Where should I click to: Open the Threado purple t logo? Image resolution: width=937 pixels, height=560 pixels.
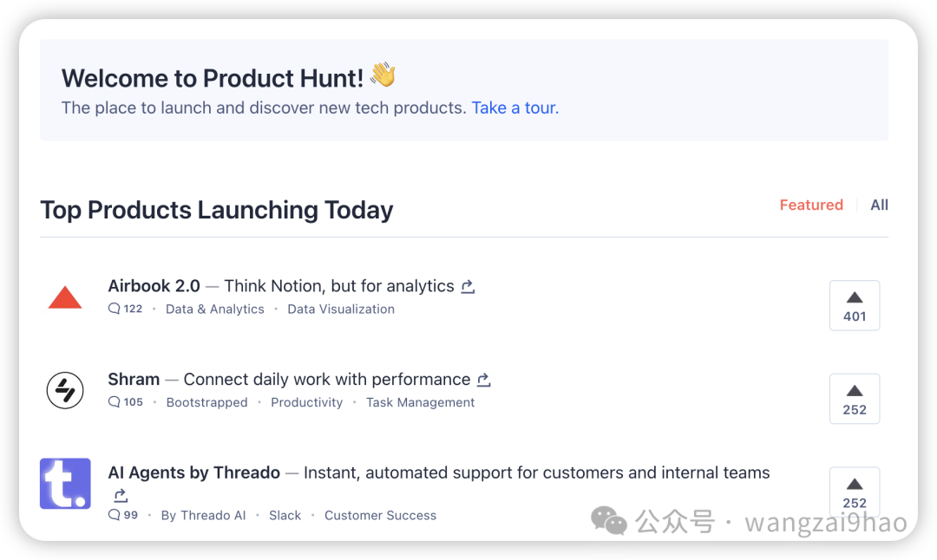coord(65,484)
